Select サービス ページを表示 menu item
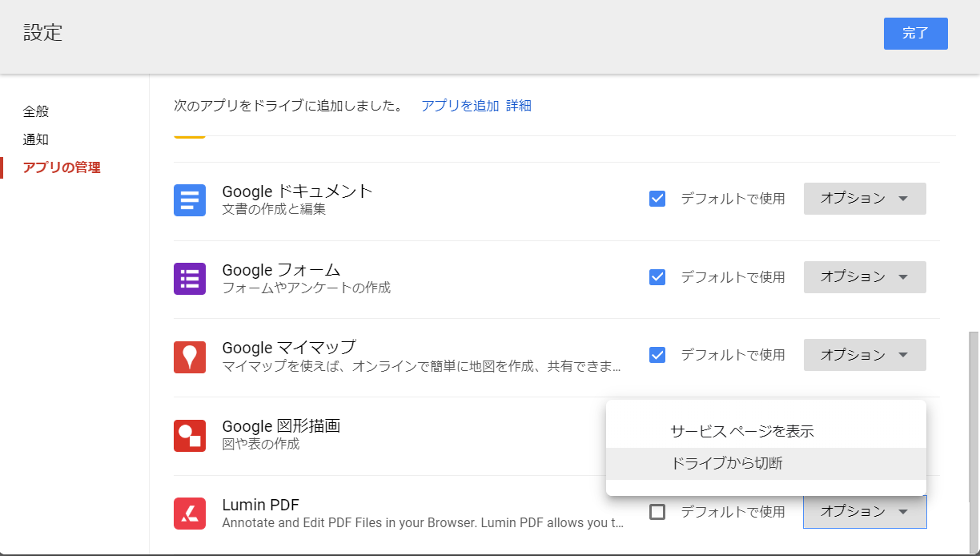 [x=766, y=432]
